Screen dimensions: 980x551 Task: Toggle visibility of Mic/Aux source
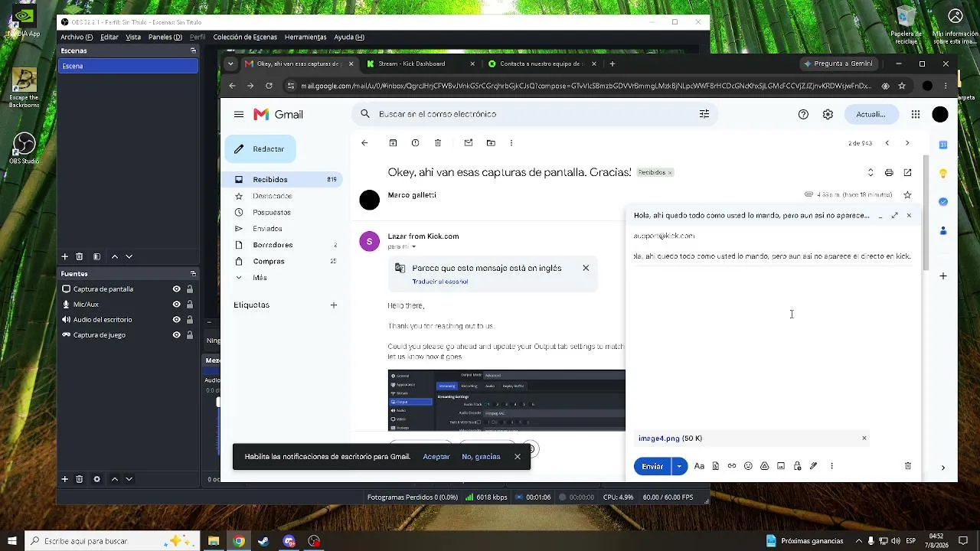click(x=177, y=305)
